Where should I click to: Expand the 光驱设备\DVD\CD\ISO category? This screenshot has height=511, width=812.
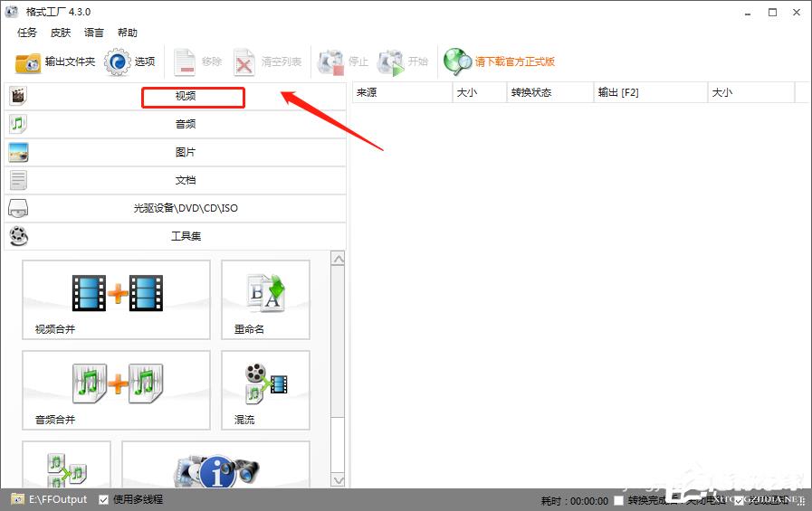pyautogui.click(x=175, y=208)
